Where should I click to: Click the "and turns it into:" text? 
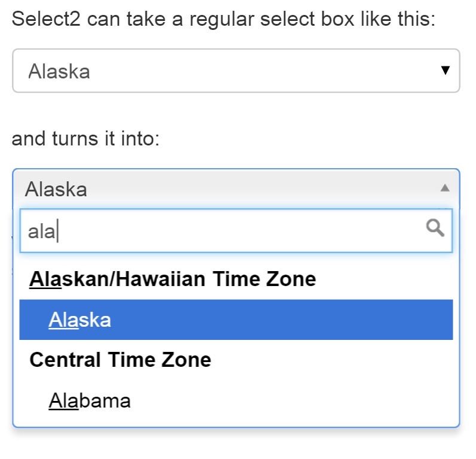click(86, 139)
